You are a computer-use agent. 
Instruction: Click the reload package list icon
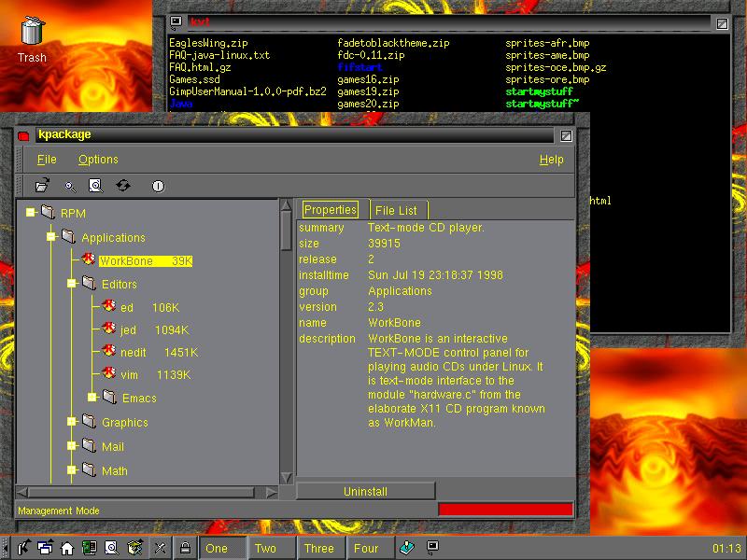click(122, 186)
